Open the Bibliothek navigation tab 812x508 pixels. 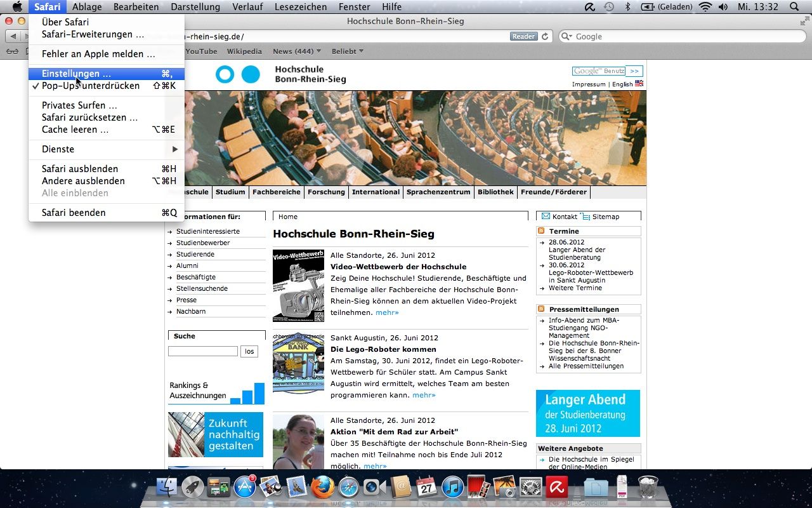pyautogui.click(x=495, y=192)
